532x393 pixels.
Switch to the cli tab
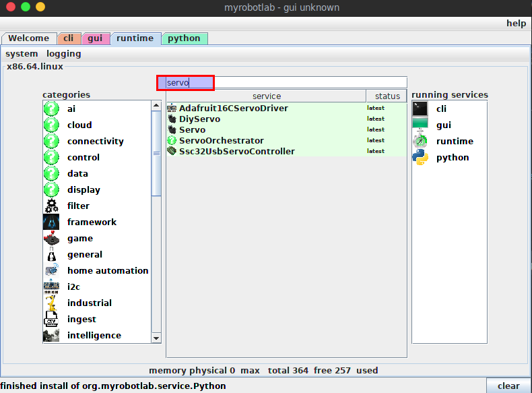(69, 38)
